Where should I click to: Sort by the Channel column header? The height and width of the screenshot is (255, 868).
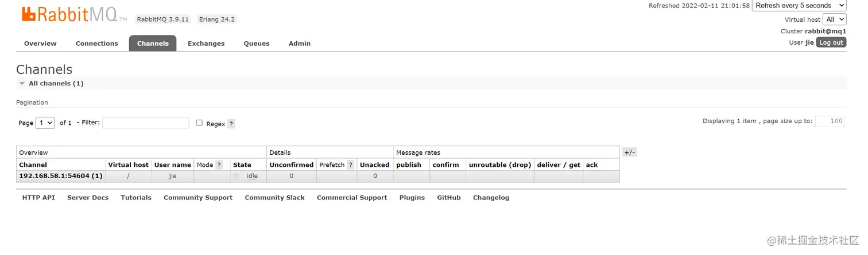(33, 165)
